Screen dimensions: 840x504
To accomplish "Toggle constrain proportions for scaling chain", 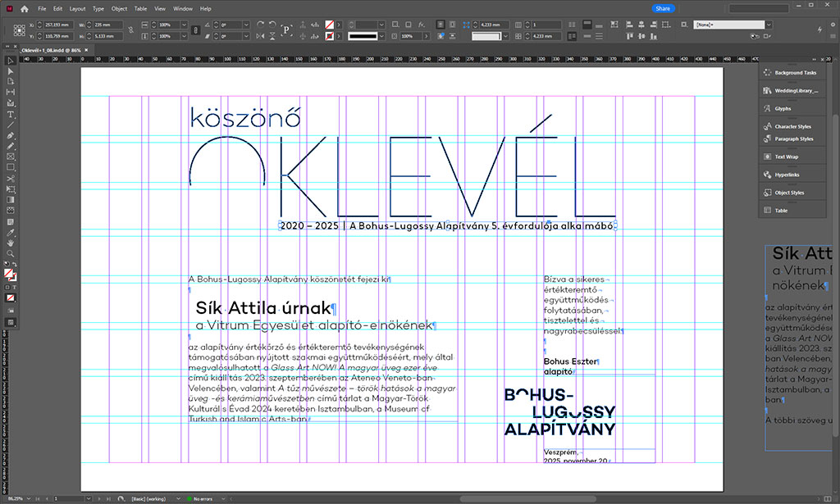I will 195,30.
